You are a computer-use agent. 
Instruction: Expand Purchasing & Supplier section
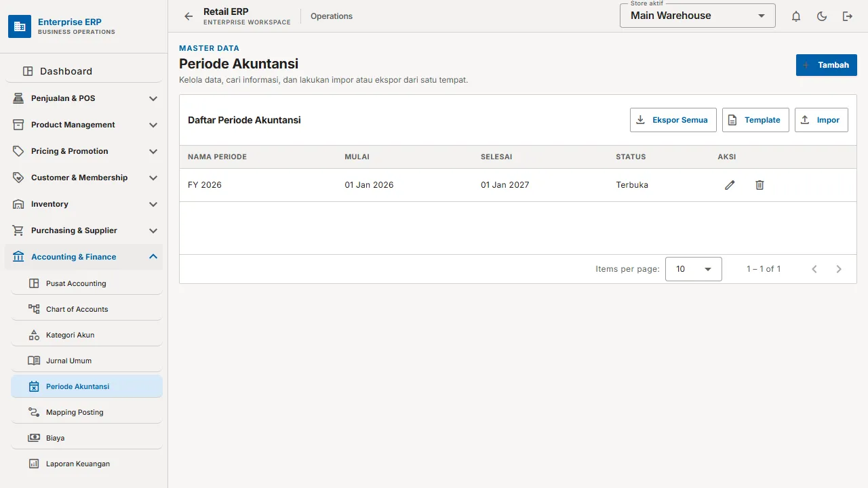[84, 230]
